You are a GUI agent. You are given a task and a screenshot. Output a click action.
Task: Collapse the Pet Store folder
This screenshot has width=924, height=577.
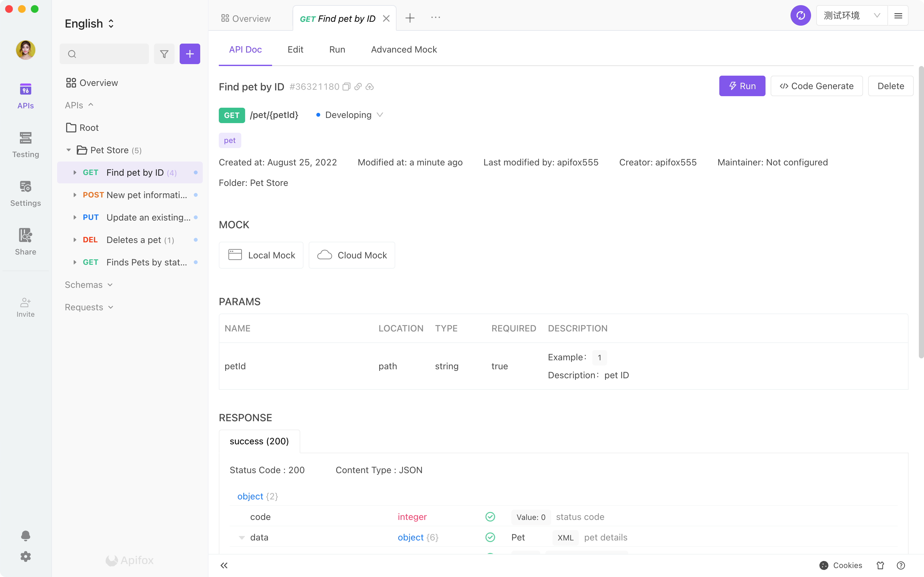[x=69, y=150]
